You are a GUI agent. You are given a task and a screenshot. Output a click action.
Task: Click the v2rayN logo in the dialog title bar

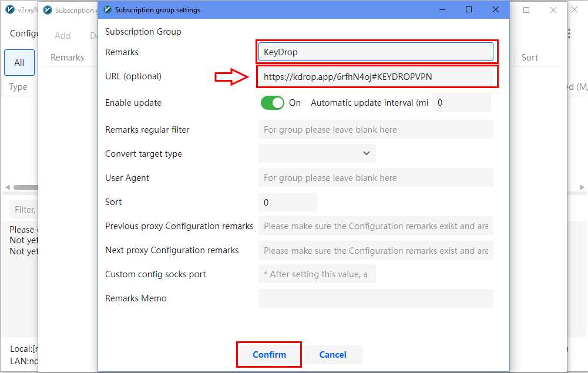pyautogui.click(x=107, y=10)
